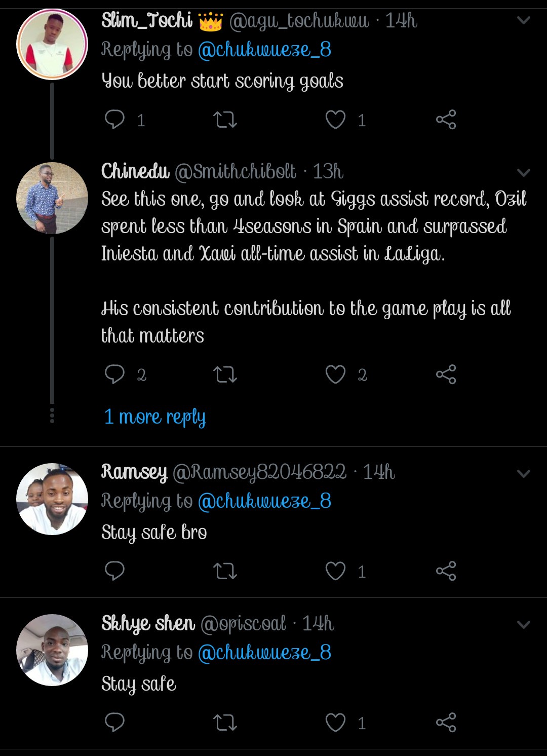This screenshot has width=547, height=756.
Task: Like Ramsey's "Stay safe bro" tweet
Action: 335,571
